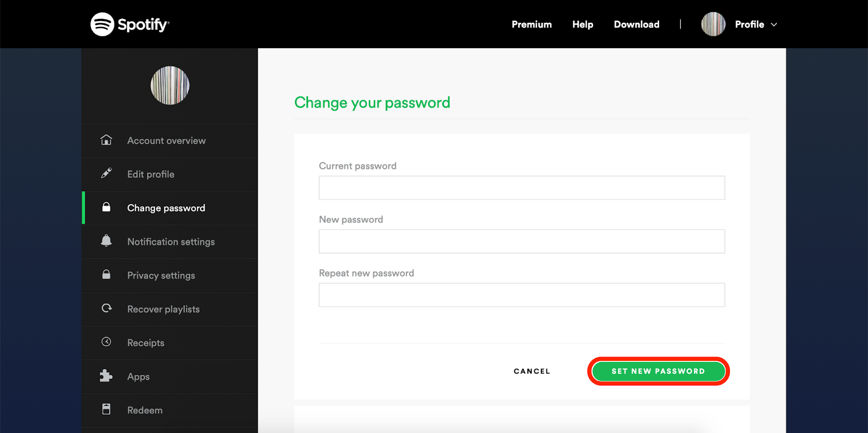Image resolution: width=868 pixels, height=433 pixels.
Task: Select the clock icon beside Receipts
Action: [106, 342]
